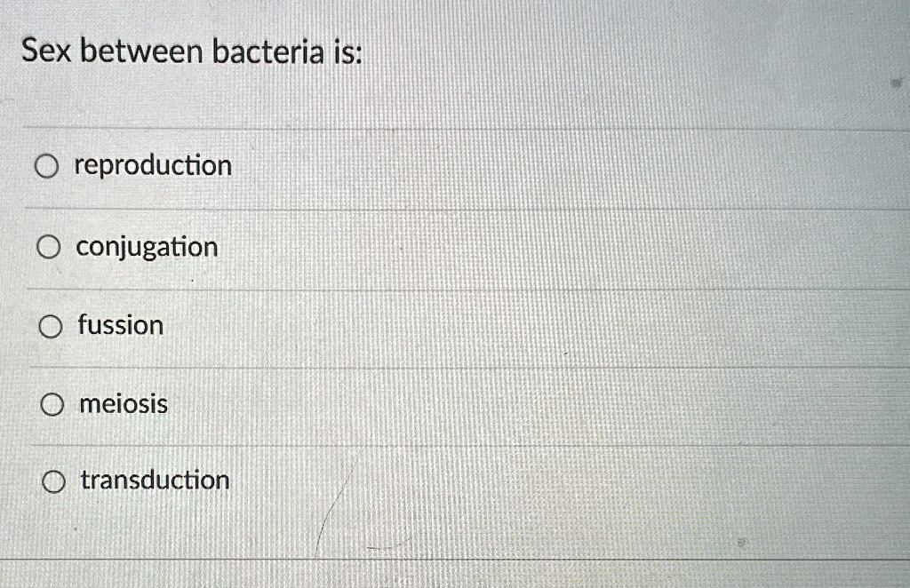Select the transduction radio button
Viewport: 910px width, 588px height.
(x=54, y=482)
